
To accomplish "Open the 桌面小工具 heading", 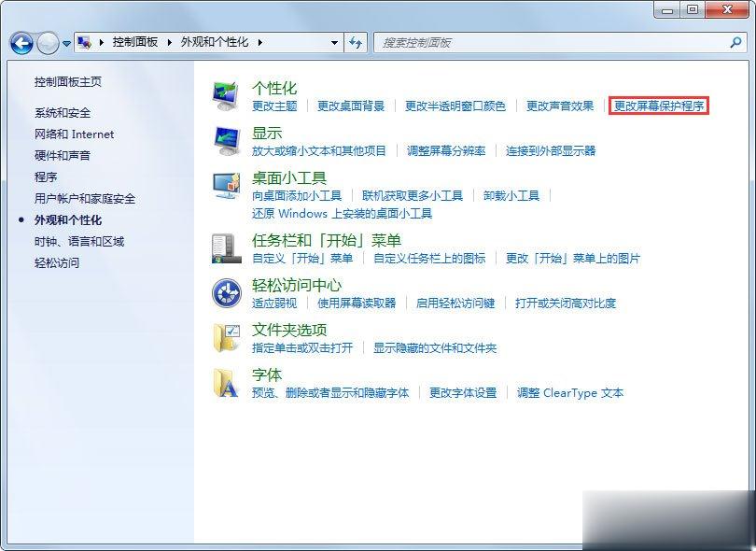I will pyautogui.click(x=289, y=177).
